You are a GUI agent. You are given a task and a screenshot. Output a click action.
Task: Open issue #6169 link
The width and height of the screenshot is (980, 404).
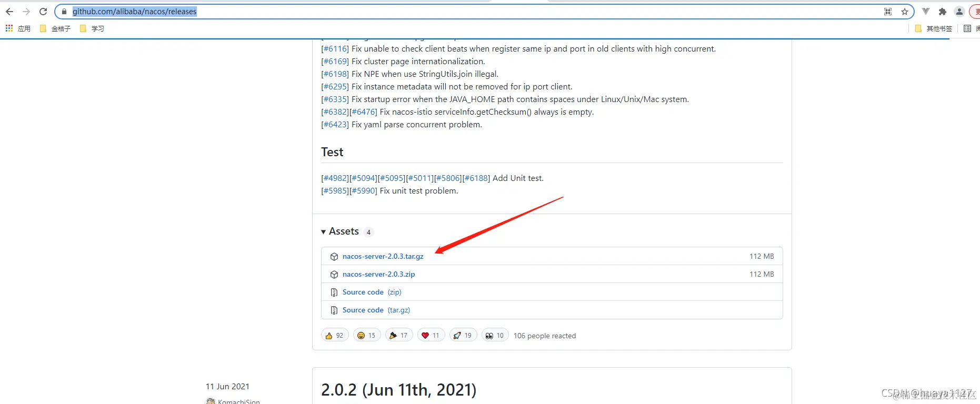point(335,62)
